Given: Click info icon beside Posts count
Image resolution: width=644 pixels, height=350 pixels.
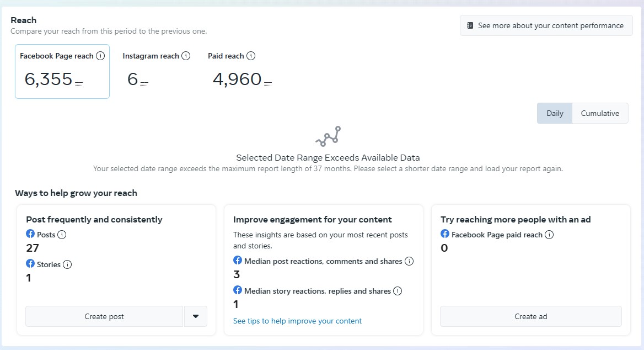Looking at the screenshot, I should point(62,235).
